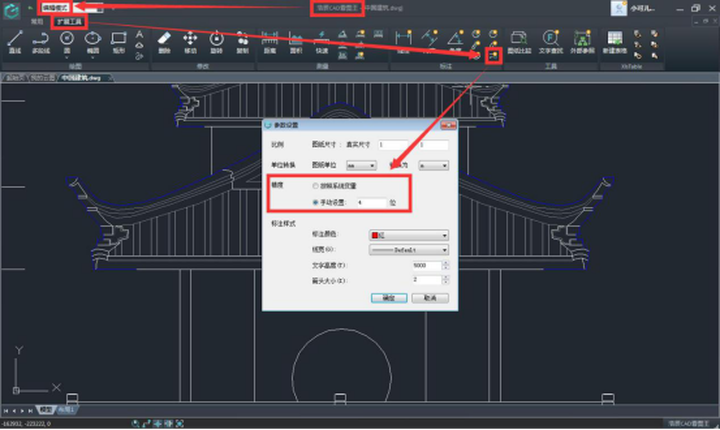The height and width of the screenshot is (430, 720).
Task: Open the annotation color (标注颜色) dropdown
Action: click(x=409, y=235)
